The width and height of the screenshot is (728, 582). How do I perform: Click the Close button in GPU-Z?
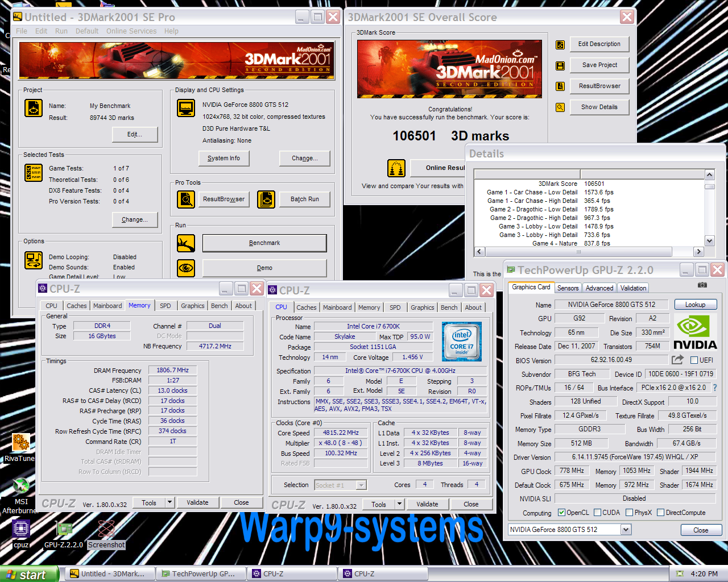coord(701,530)
